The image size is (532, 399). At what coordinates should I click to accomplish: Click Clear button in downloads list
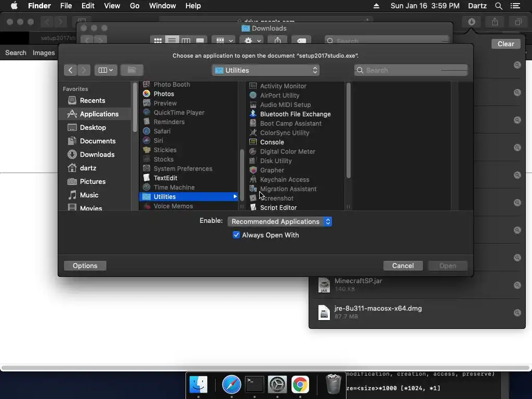pyautogui.click(x=506, y=44)
